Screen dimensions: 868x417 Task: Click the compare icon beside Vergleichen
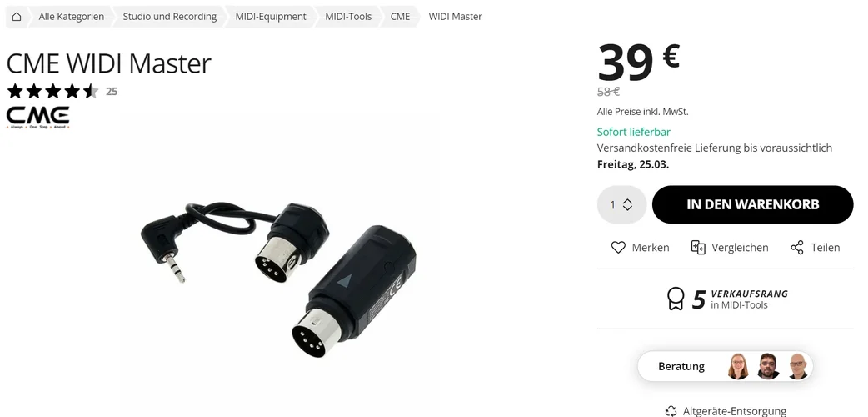(698, 248)
